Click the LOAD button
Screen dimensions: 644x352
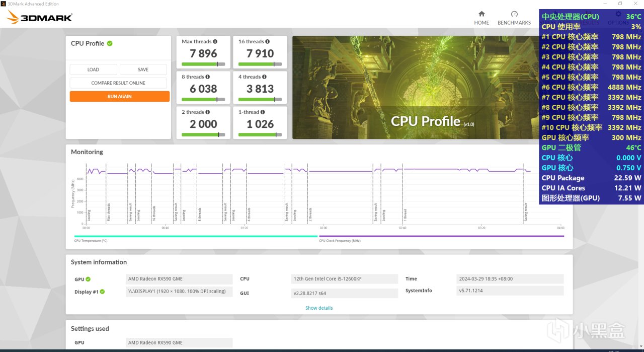tap(93, 69)
